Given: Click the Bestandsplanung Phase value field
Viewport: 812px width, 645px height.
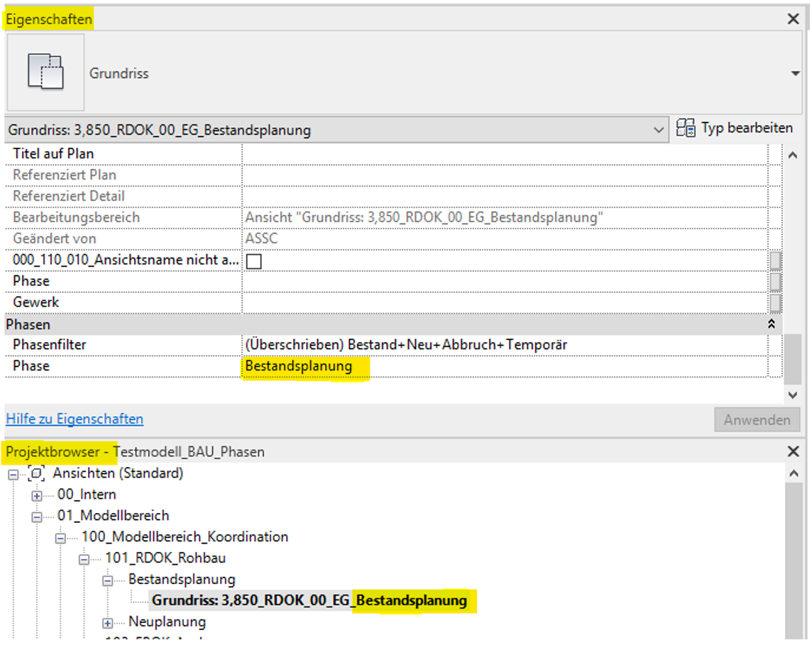Looking at the screenshot, I should [x=504, y=366].
